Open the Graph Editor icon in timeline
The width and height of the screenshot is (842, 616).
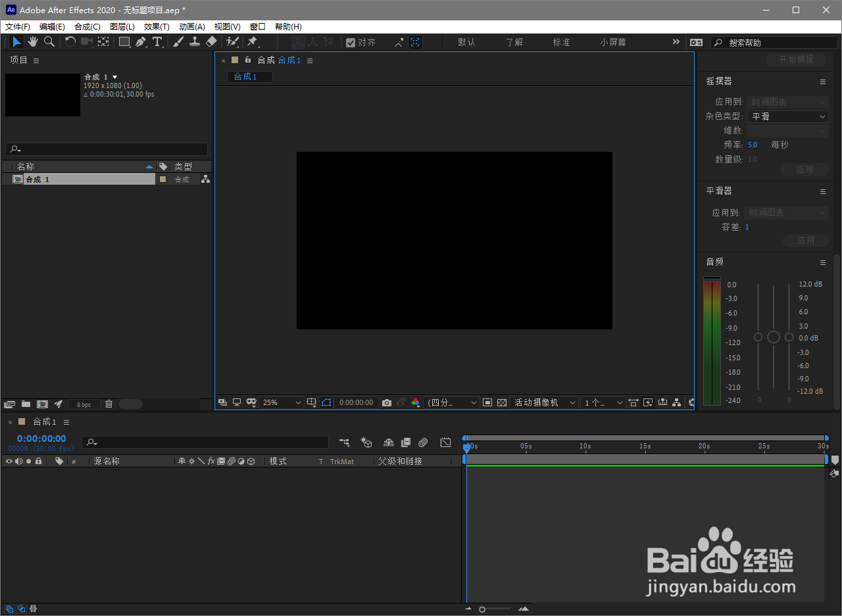[x=445, y=443]
